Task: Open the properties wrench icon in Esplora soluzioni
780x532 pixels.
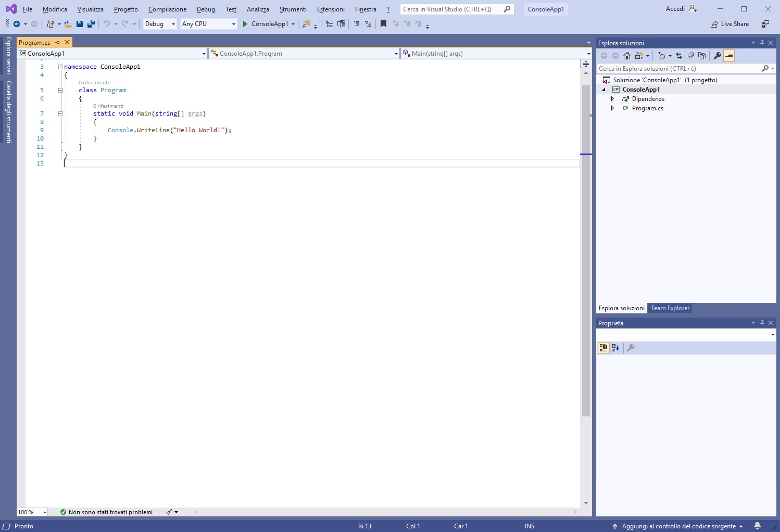Action: click(717, 56)
